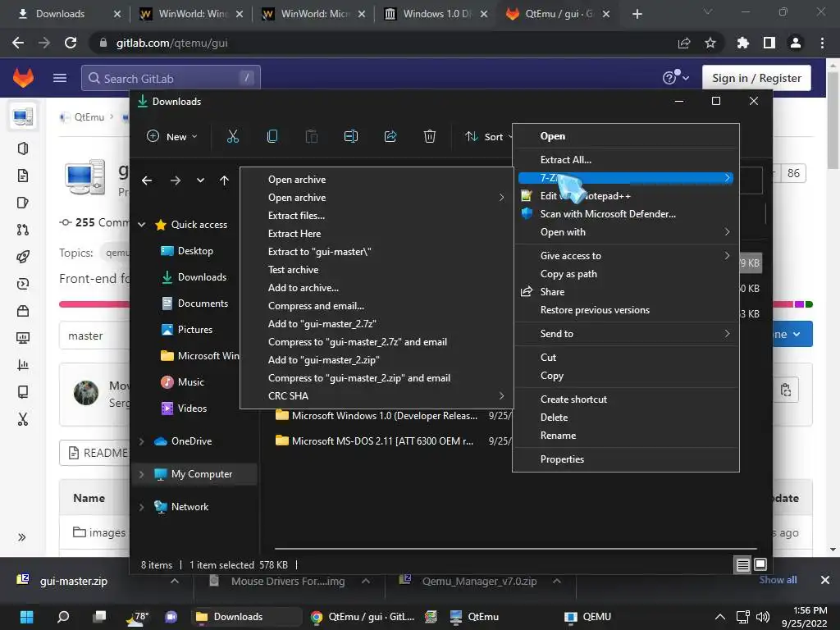Viewport: 840px width, 630px height.
Task: Open GitLab sidebar Merge requests icon
Action: click(x=22, y=230)
